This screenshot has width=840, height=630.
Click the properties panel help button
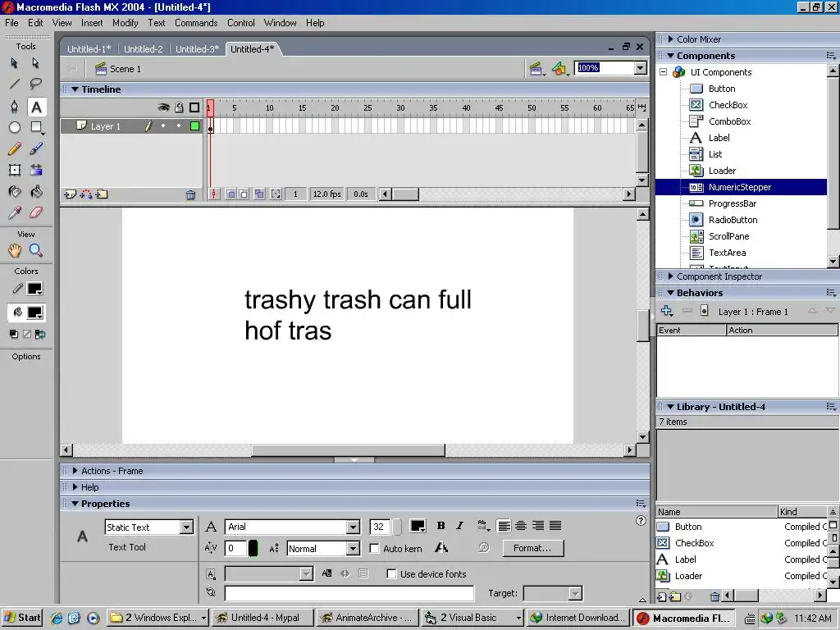pyautogui.click(x=641, y=520)
